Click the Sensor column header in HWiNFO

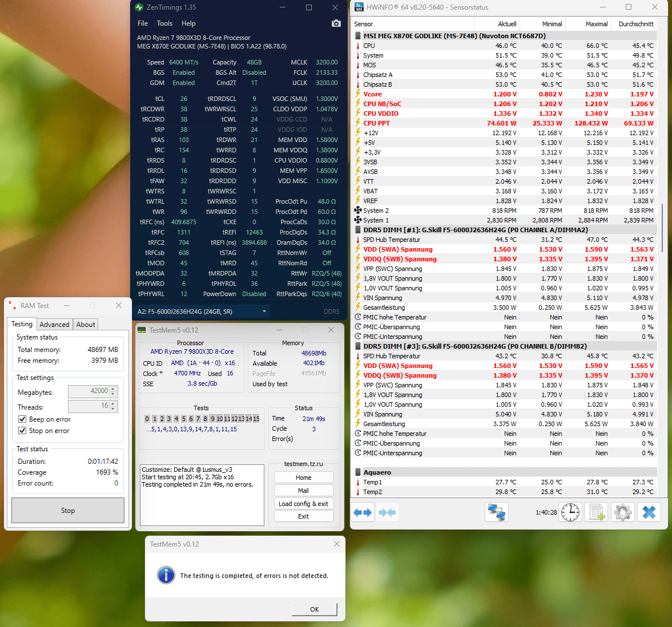pos(413,24)
